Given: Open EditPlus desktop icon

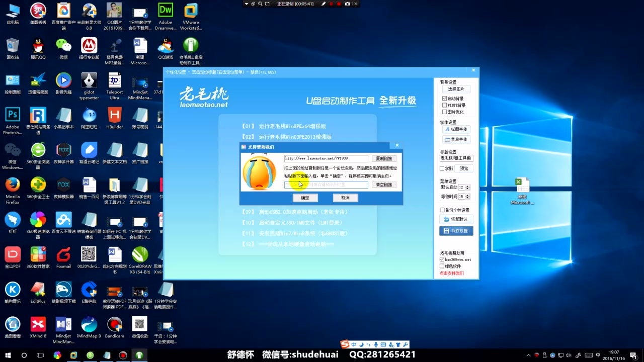Looking at the screenshot, I should click(x=38, y=292).
